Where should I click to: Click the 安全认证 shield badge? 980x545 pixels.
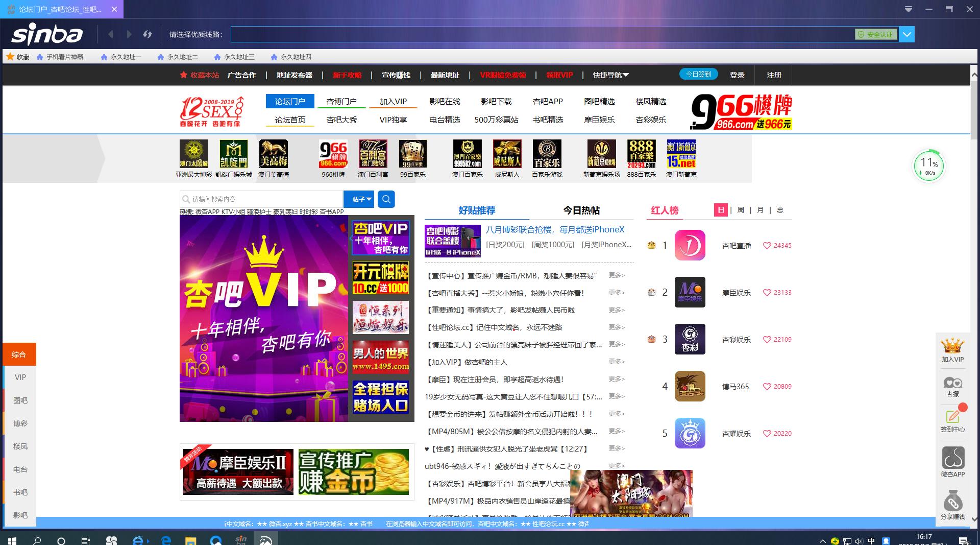[x=876, y=34]
